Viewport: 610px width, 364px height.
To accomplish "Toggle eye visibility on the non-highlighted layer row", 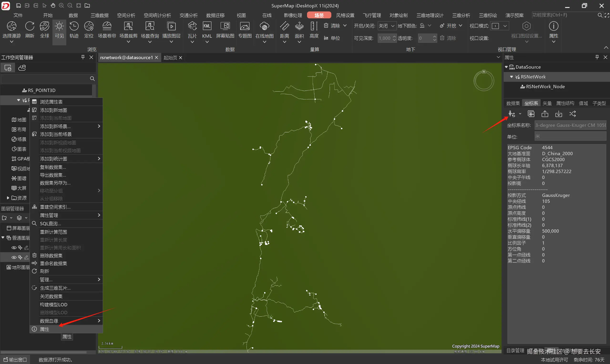I will [14, 248].
